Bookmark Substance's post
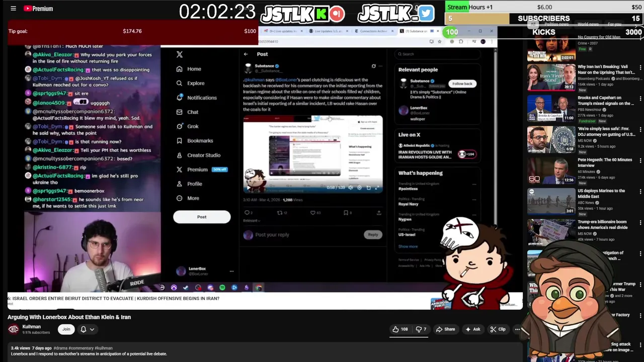The width and height of the screenshot is (644, 362). [346, 213]
